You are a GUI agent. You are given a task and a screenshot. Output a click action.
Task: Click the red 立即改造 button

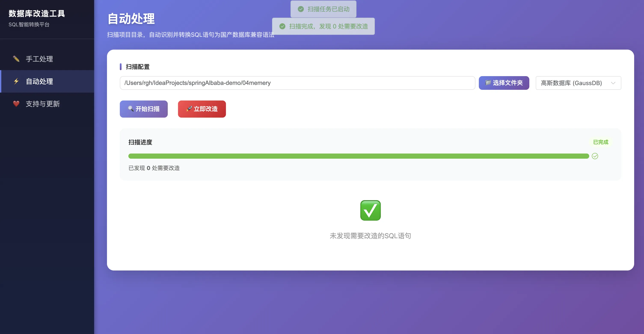pos(202,109)
